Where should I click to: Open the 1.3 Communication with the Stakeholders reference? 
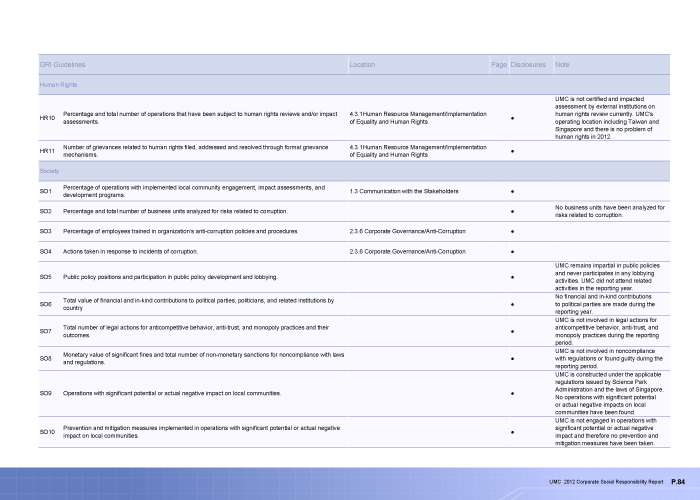tap(404, 190)
